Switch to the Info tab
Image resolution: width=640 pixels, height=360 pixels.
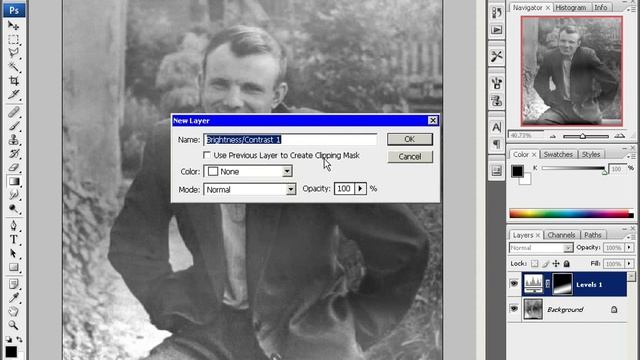click(600, 7)
